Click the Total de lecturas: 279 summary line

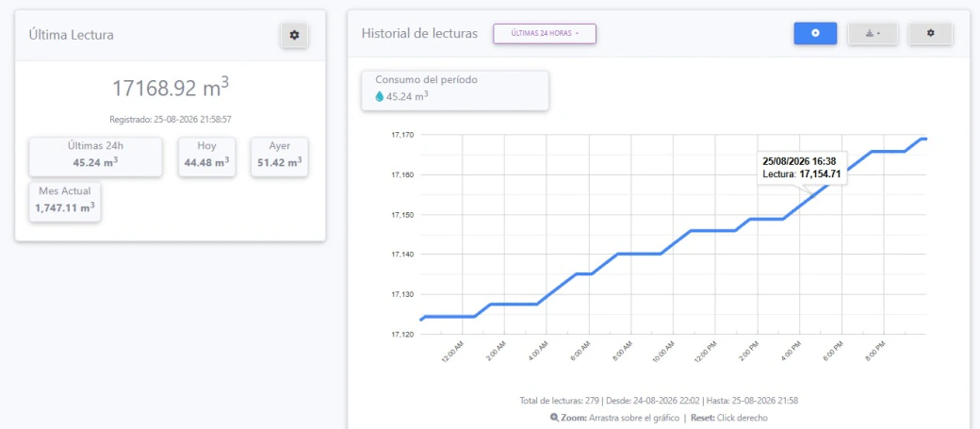[659, 400]
